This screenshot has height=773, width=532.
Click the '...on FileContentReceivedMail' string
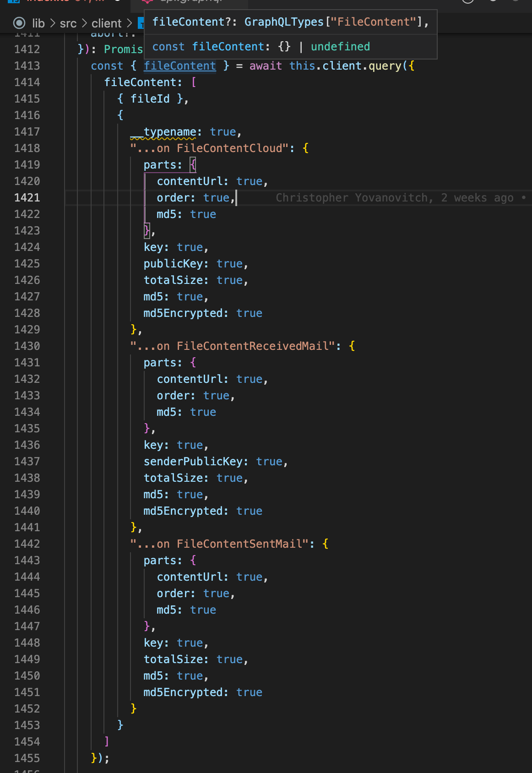tap(233, 346)
